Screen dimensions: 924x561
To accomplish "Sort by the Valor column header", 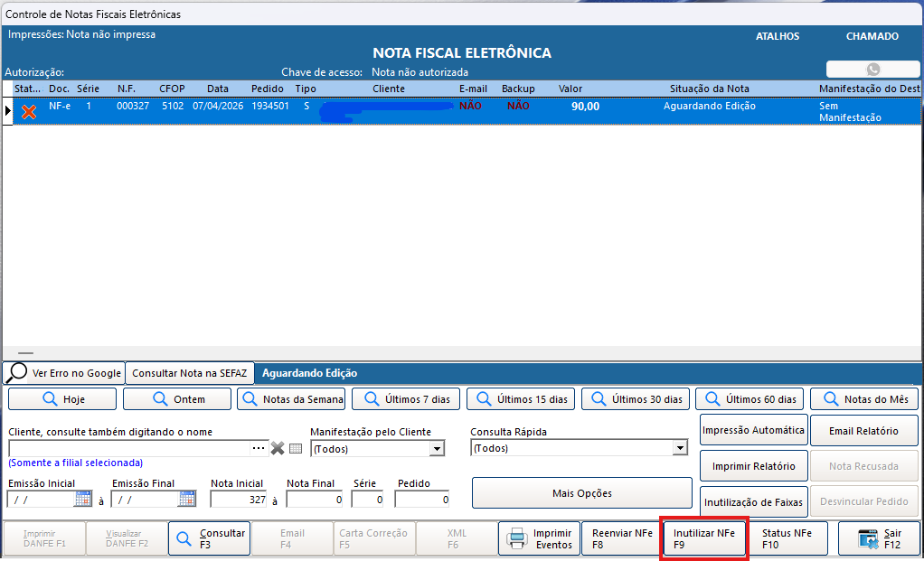I will click(x=570, y=89).
